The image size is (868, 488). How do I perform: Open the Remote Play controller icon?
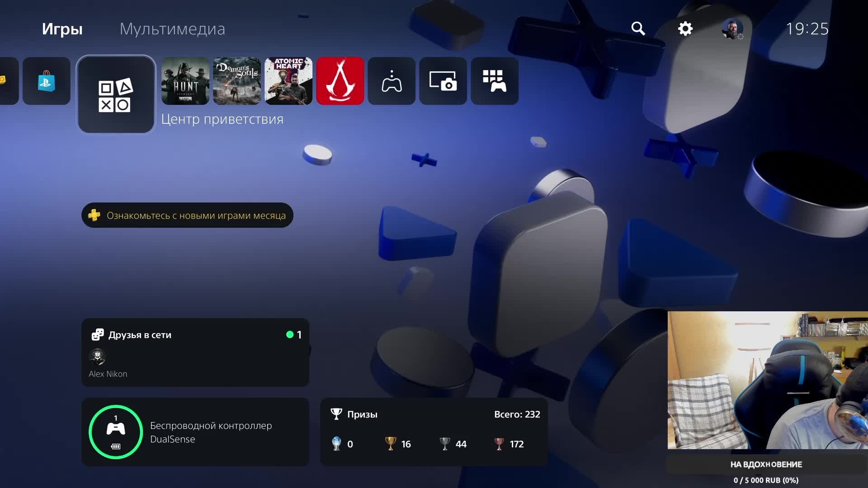392,81
